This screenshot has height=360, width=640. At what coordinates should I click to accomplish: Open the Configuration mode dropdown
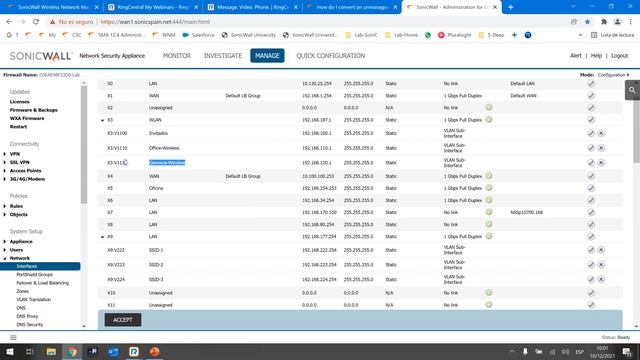[613, 75]
